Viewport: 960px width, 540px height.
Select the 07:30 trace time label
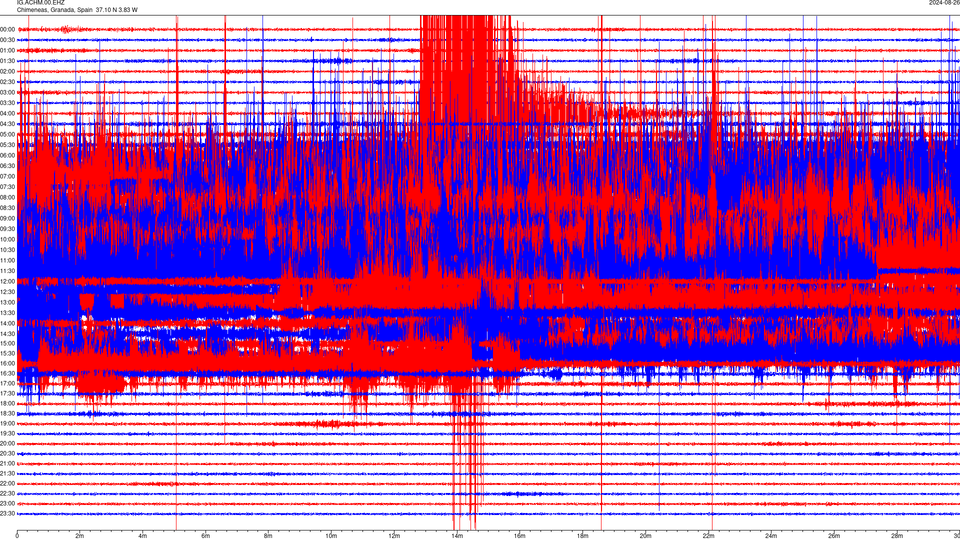tap(7, 187)
